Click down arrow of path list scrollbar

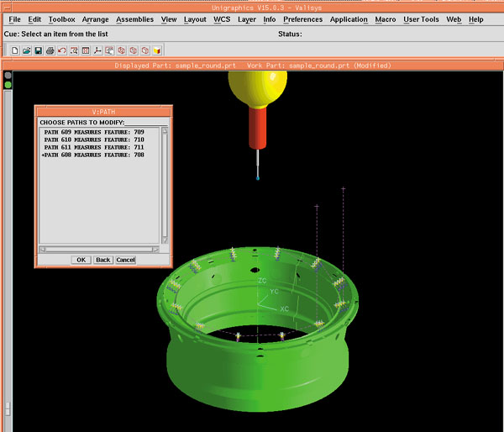(x=165, y=240)
